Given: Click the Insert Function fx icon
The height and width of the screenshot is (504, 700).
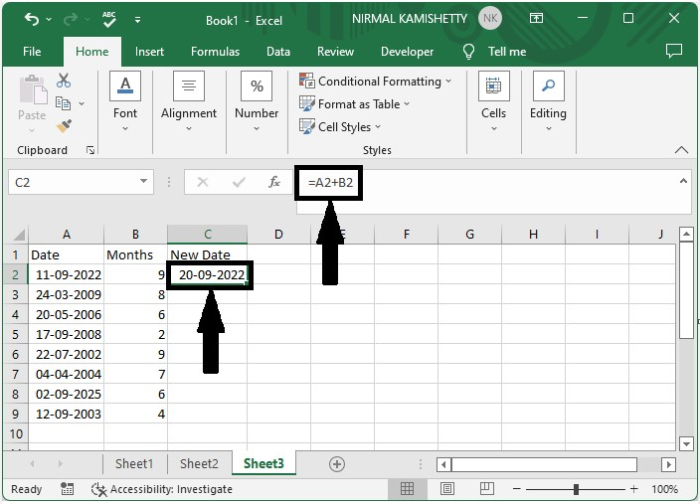Looking at the screenshot, I should click(274, 182).
